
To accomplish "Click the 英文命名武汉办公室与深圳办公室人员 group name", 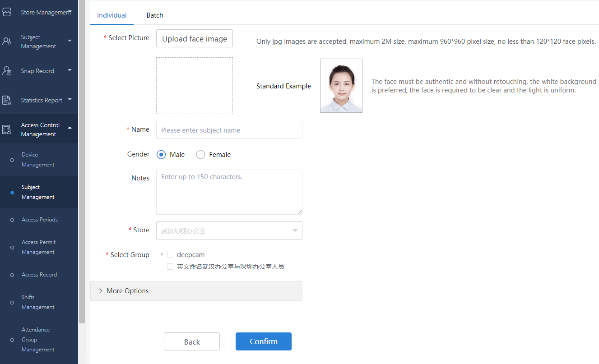I will click(231, 267).
